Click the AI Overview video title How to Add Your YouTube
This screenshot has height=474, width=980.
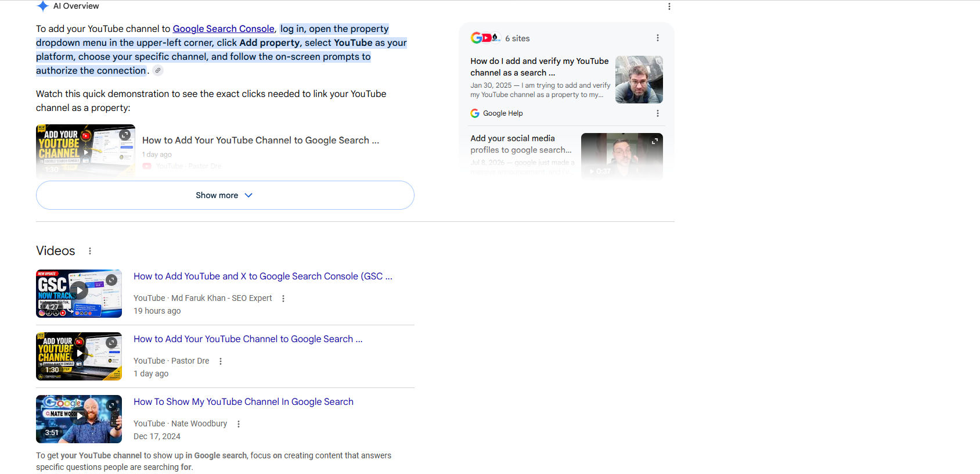tap(261, 140)
